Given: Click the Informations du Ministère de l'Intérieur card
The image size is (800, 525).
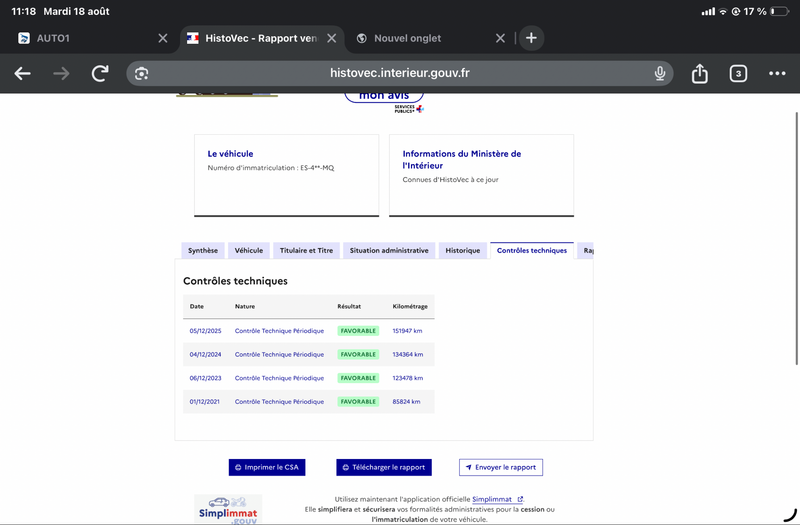Looking at the screenshot, I should 481,176.
